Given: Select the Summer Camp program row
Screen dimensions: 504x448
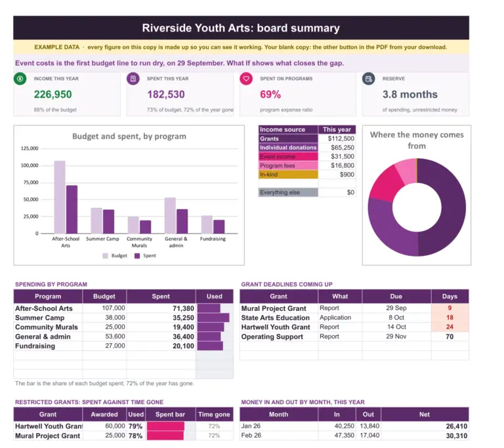Looking at the screenshot, I should pos(123,317).
